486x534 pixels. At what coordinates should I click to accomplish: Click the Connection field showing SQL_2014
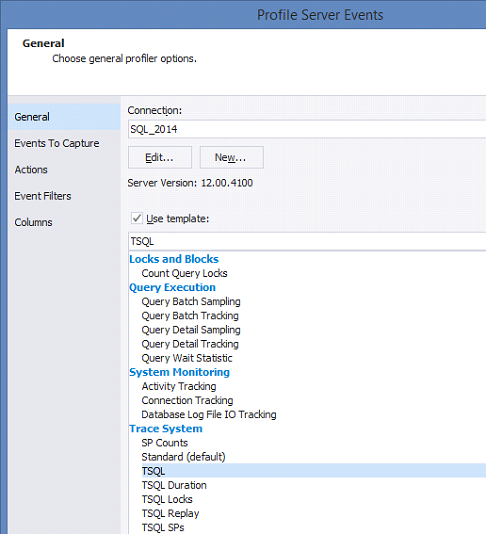[x=307, y=129]
